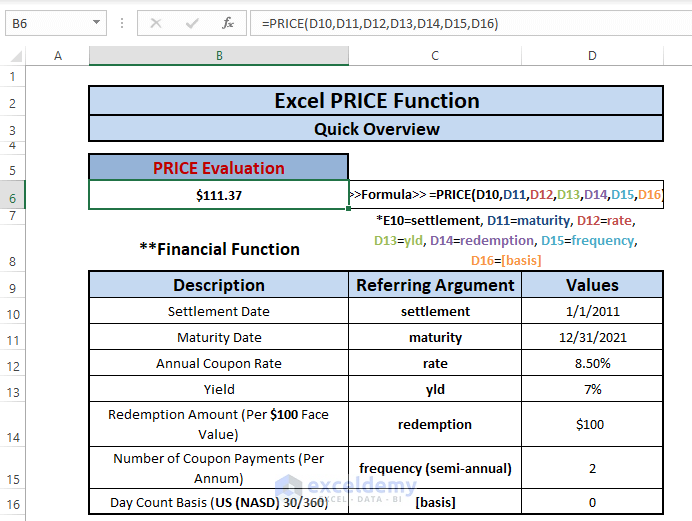Select the 'yld' argument cell

tap(435, 389)
